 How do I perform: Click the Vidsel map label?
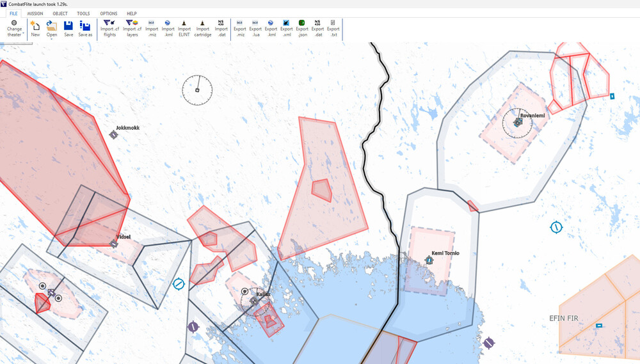coord(124,237)
